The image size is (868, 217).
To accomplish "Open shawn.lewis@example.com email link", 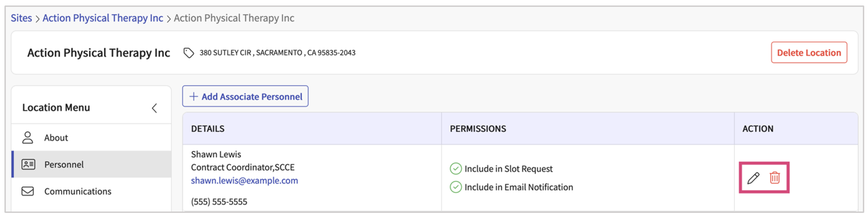I will pyautogui.click(x=244, y=180).
